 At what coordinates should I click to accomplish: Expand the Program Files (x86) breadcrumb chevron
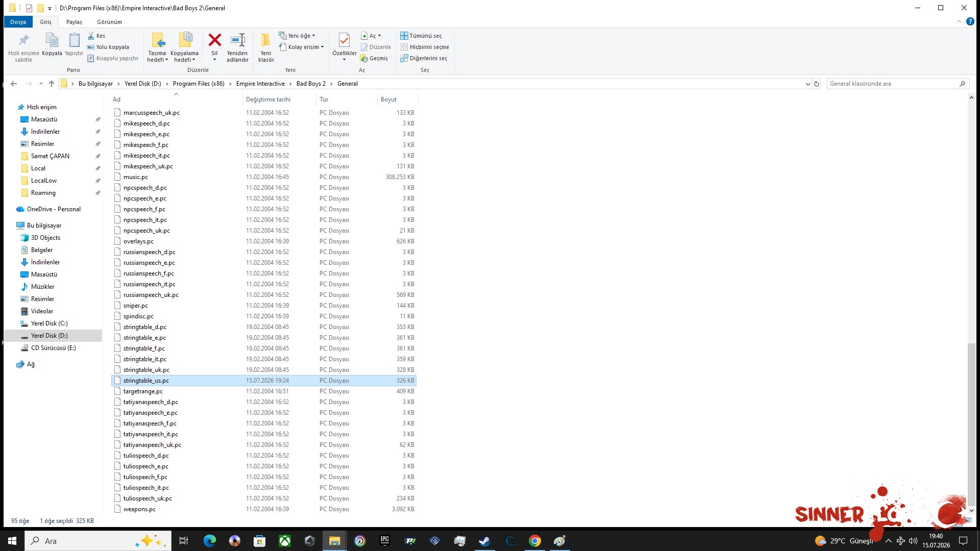tap(230, 84)
